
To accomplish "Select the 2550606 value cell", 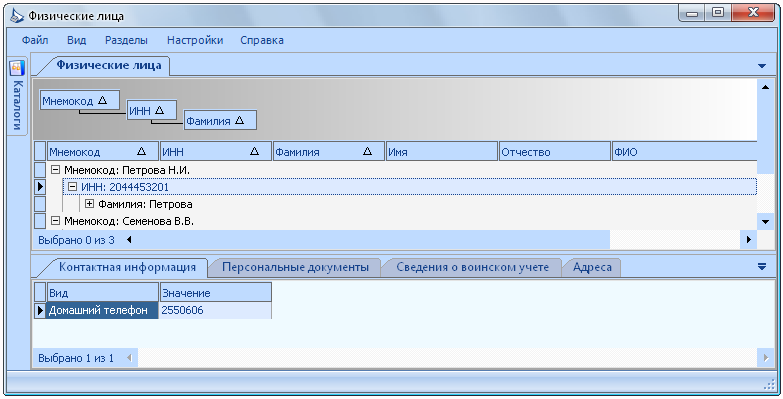I will coord(215,310).
